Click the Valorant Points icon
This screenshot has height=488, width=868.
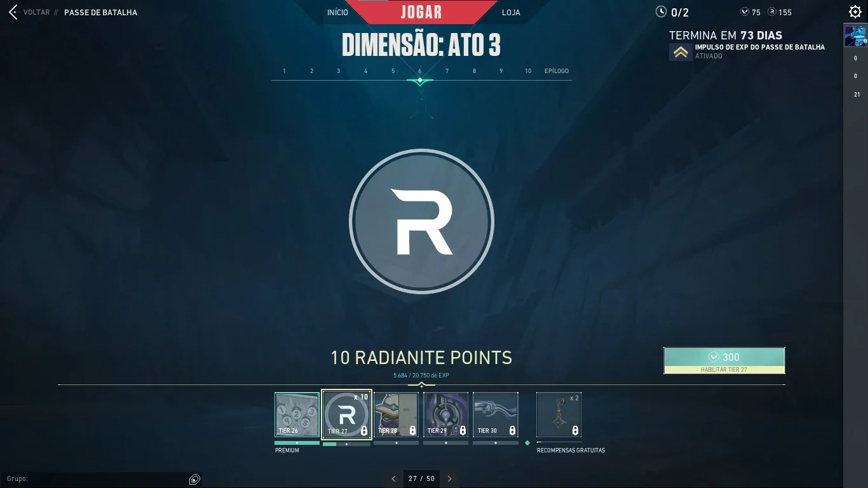coord(745,12)
